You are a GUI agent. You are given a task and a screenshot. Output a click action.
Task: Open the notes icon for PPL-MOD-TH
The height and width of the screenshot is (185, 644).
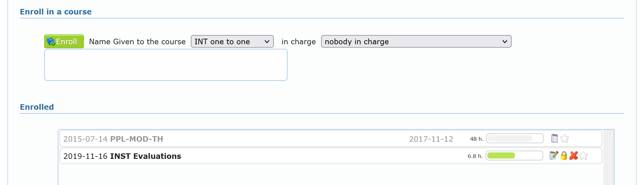click(x=554, y=139)
